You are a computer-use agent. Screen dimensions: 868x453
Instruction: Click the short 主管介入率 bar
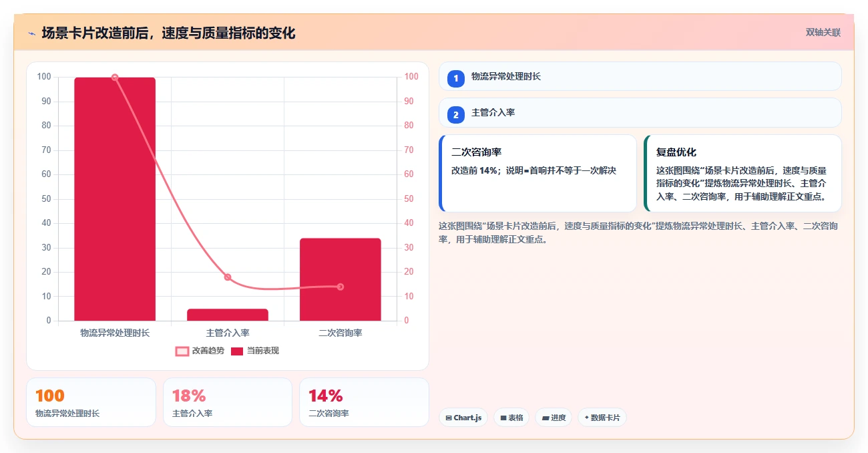(228, 315)
